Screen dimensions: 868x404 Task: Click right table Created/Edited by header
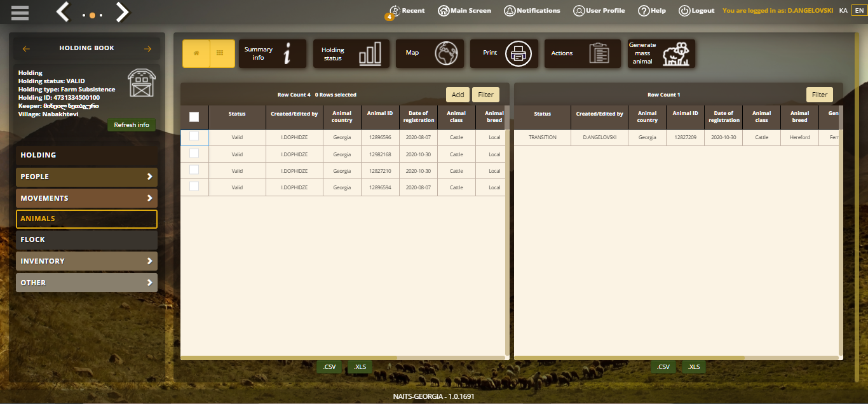tap(599, 117)
